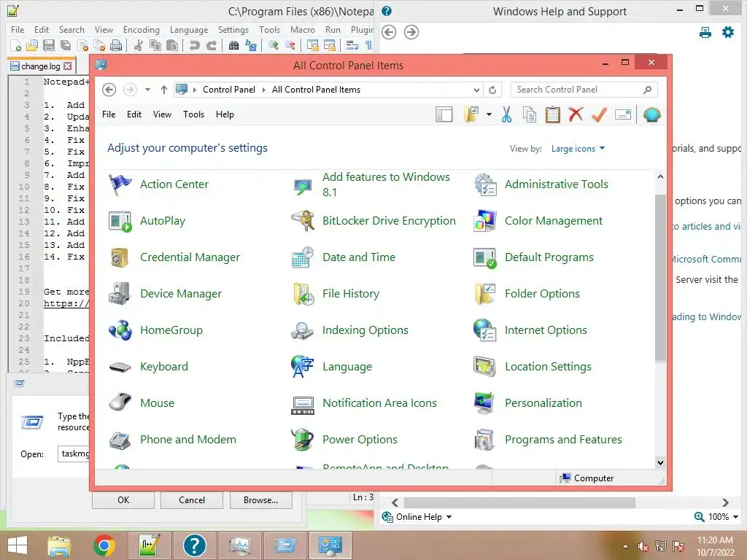Open BitLocker Drive Encryption
747x560 pixels.
[373, 221]
